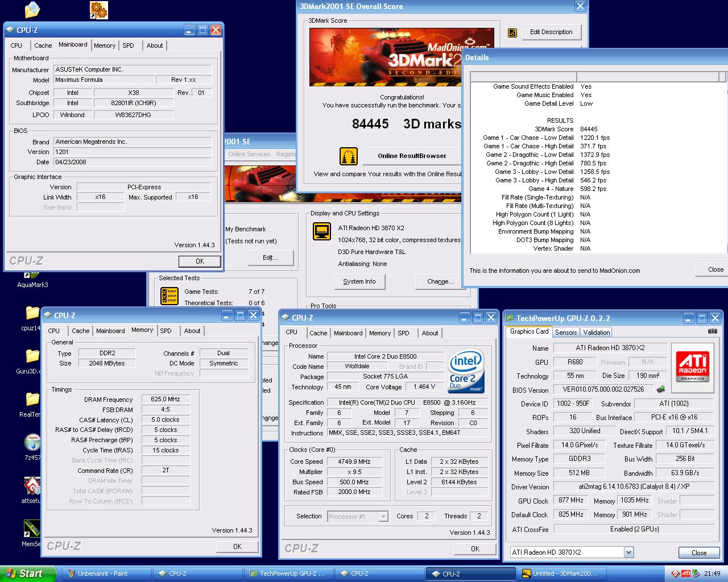Open the RealTemp desktop folder
The height and width of the screenshot is (582, 728).
pyautogui.click(x=32, y=404)
